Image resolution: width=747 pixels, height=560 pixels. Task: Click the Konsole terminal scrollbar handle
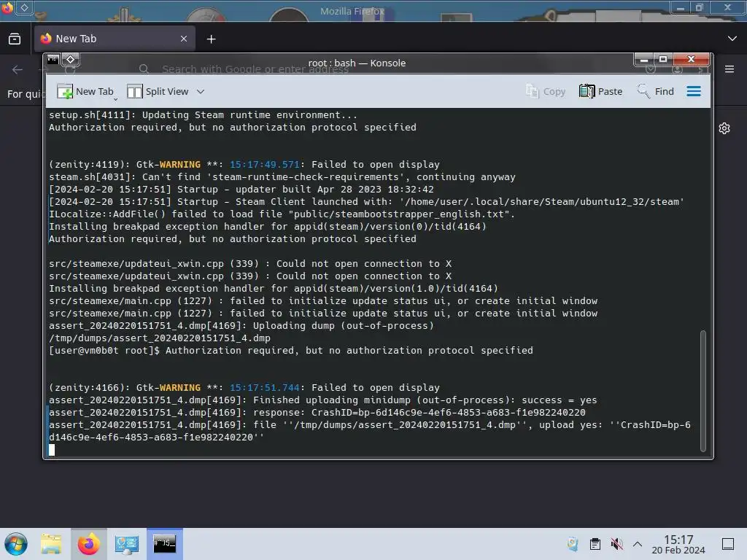point(703,391)
